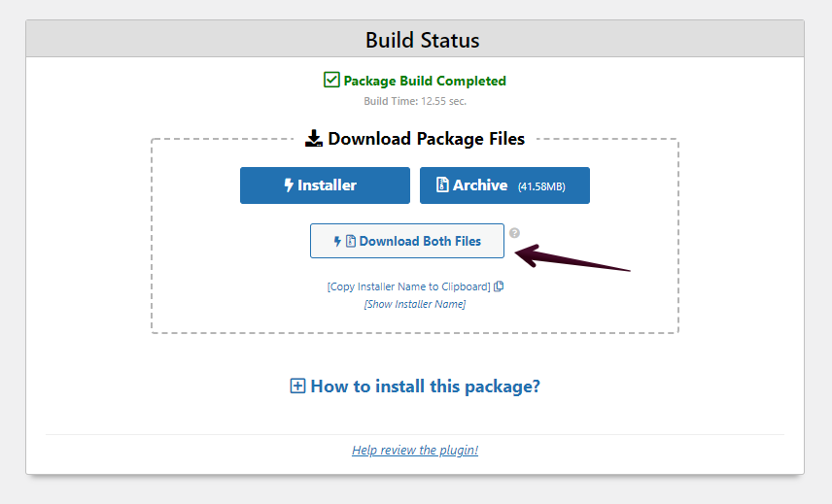Viewport: 832px width, 504px height.
Task: Click the file icon in Download Both Files
Action: tap(351, 241)
